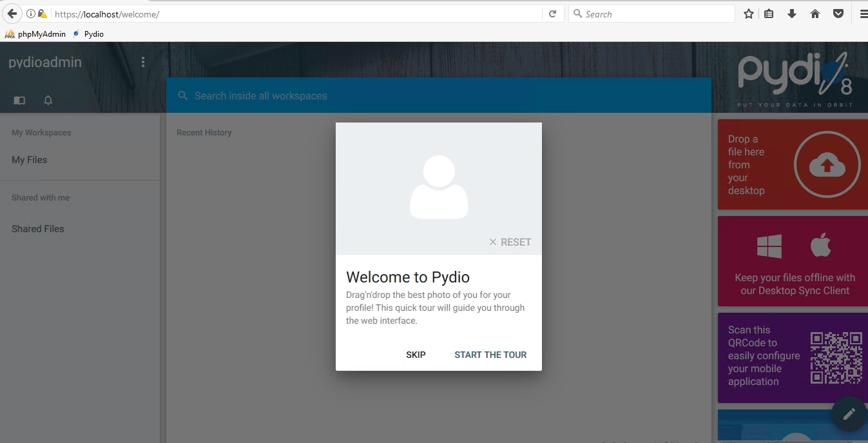Click the Recent History heading
The height and width of the screenshot is (443, 868).
[204, 133]
